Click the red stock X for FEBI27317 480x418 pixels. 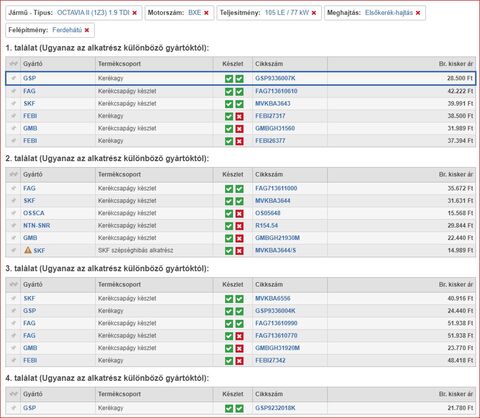point(239,116)
